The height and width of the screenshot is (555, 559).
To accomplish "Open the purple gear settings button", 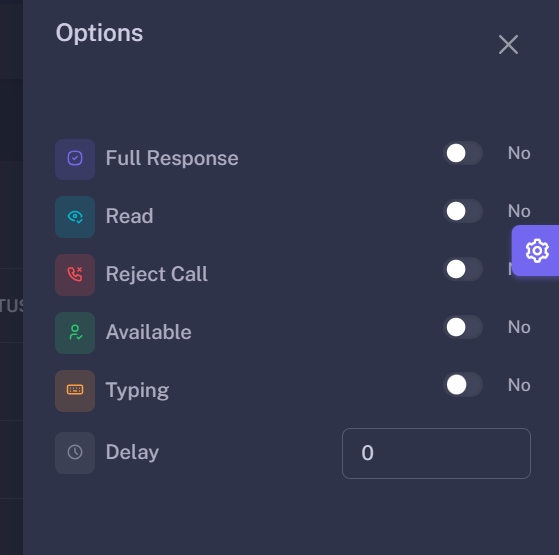I will [537, 251].
